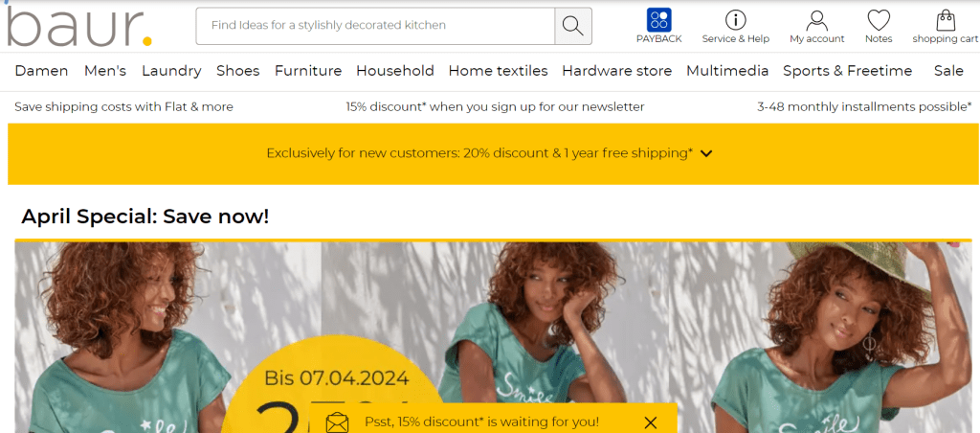Open the Sports & Freetime category
The height and width of the screenshot is (433, 980).
(x=848, y=71)
